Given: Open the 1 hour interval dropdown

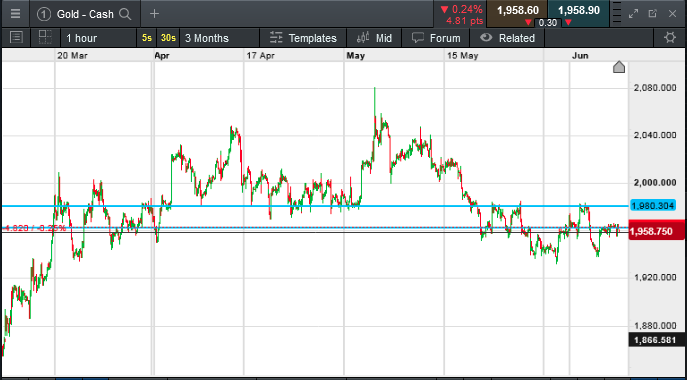Looking at the screenshot, I should coord(99,38).
